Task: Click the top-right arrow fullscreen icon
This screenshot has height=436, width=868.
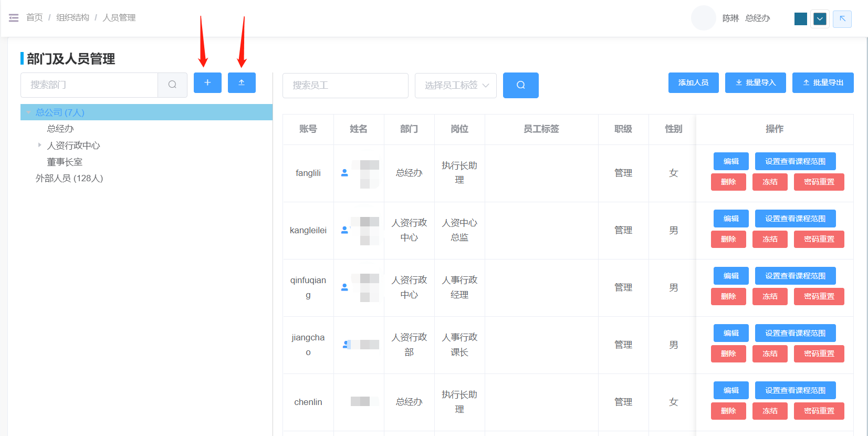Action: click(x=842, y=19)
